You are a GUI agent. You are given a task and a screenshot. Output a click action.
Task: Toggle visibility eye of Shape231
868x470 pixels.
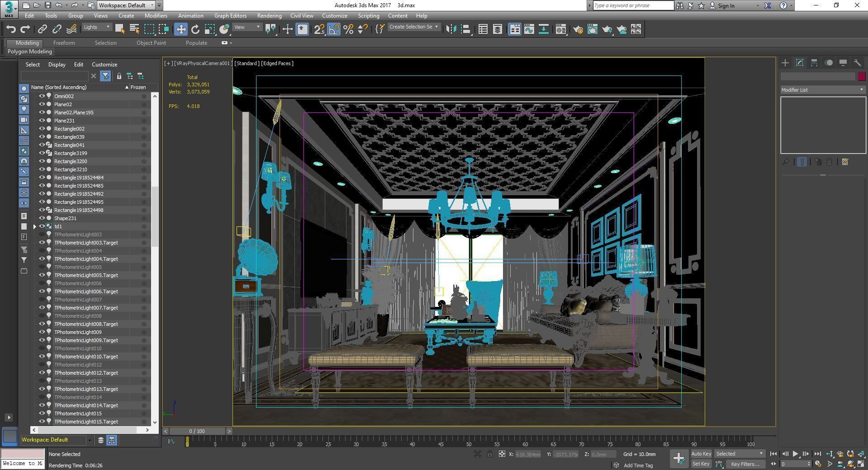[42, 218]
